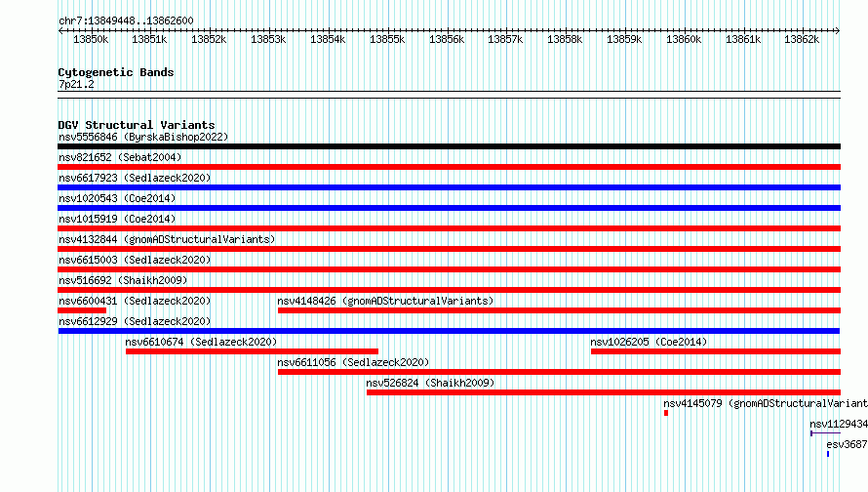
Task: Click the Cytogenetic Bands track title
Action: (x=116, y=72)
